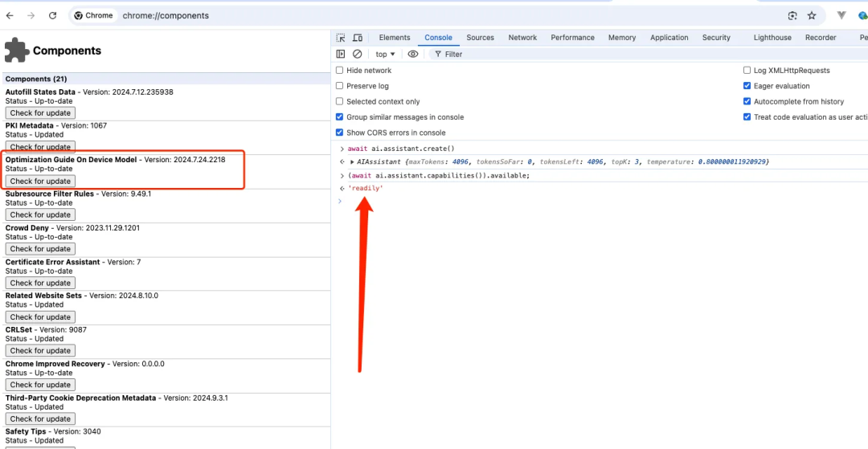This screenshot has height=449, width=868.
Task: Uncheck the Eager evaluation checkbox
Action: click(747, 86)
